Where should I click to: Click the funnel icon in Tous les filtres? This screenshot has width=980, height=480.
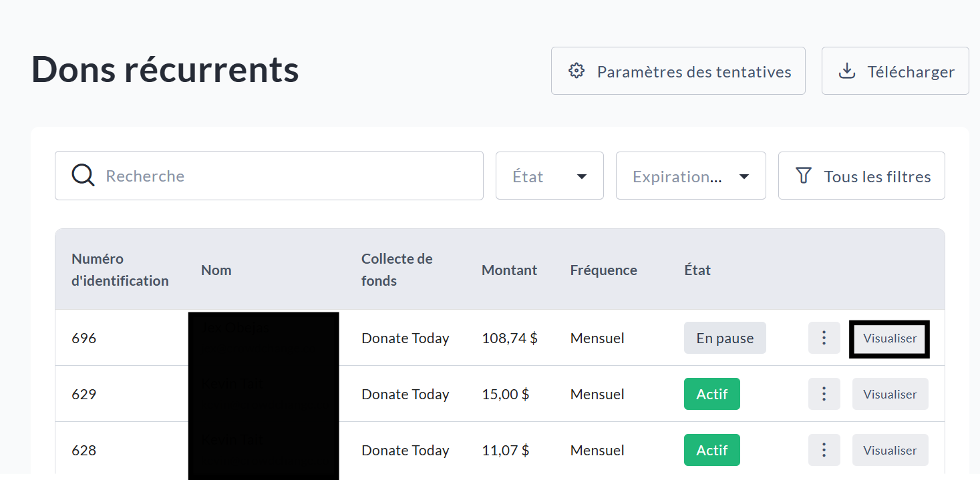(804, 176)
